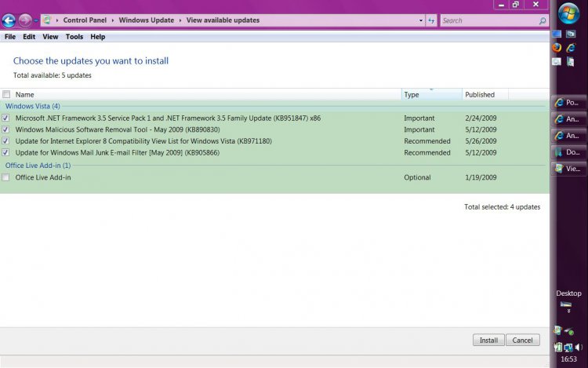Screen dimensions: 588x368
Task: Click the Install button
Action: coord(488,340)
